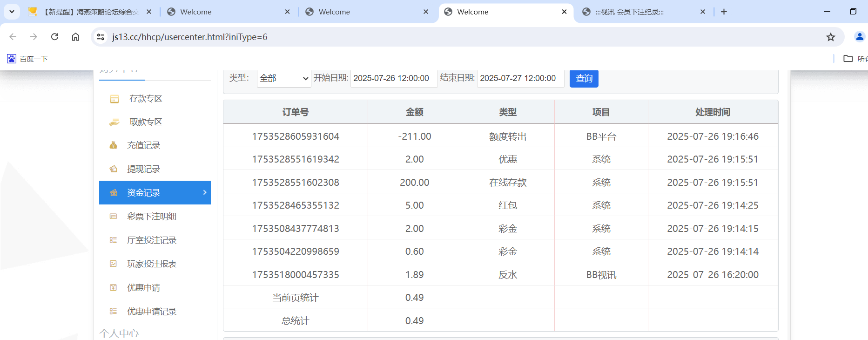Bookmark this page with star icon

pyautogui.click(x=830, y=37)
